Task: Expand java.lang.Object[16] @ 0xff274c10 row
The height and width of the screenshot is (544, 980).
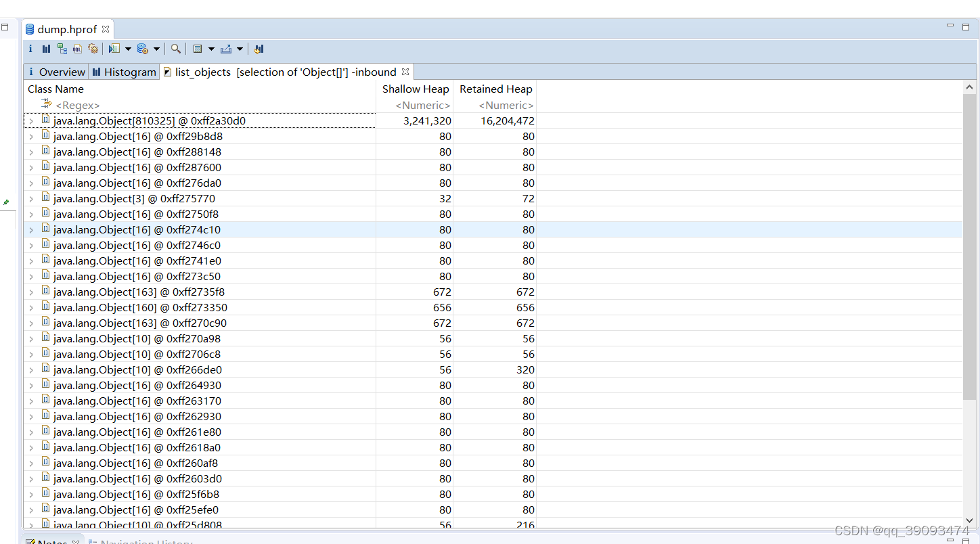Action: tap(31, 230)
